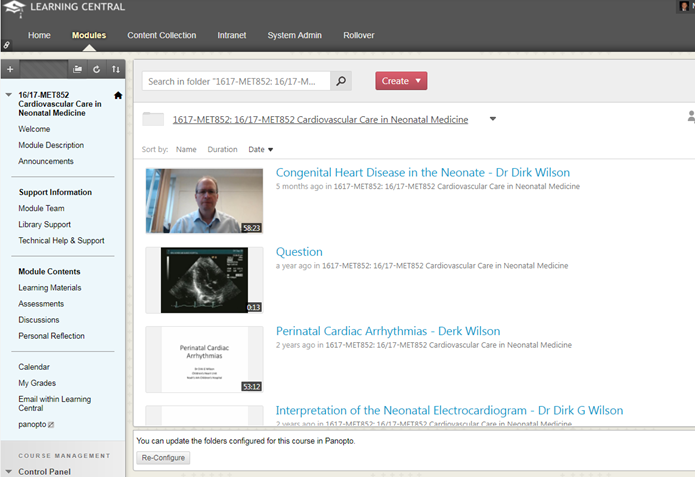
Task: Click the magnifier search icon
Action: (341, 81)
